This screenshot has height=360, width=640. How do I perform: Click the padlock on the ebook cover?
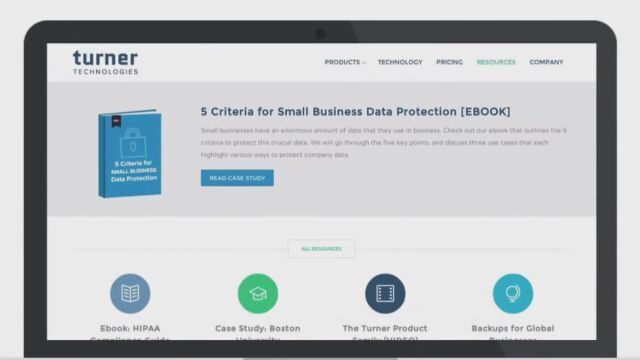133,143
